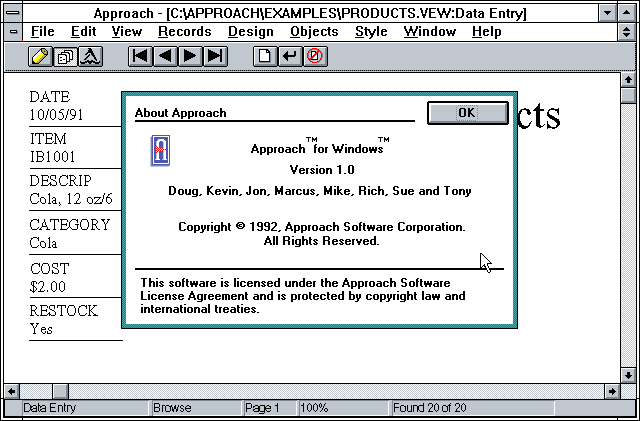Go to the previous record
This screenshot has width=640, height=421.
click(165, 56)
